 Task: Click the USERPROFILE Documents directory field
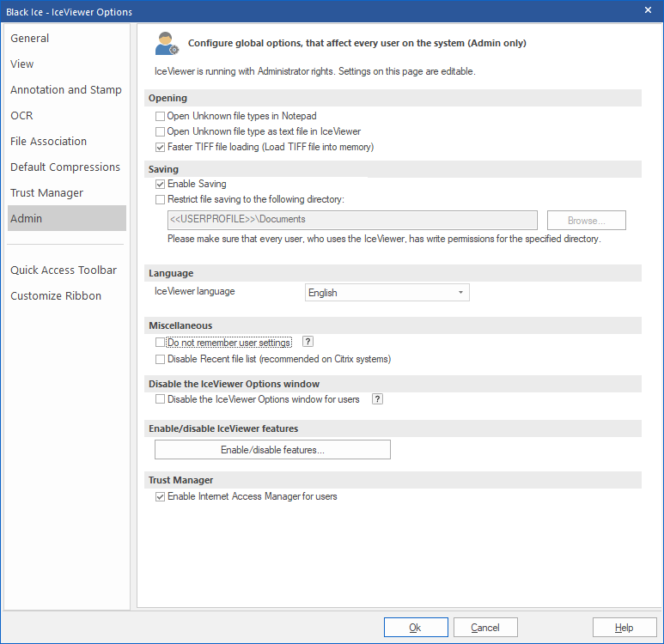point(352,220)
